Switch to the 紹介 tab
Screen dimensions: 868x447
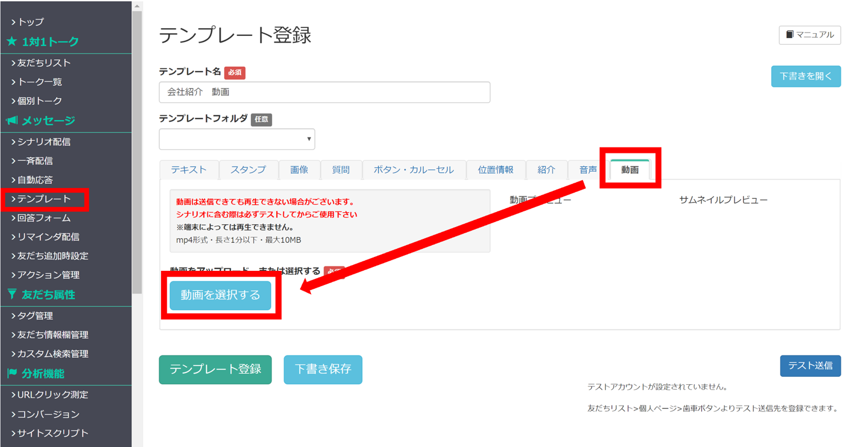[546, 170]
